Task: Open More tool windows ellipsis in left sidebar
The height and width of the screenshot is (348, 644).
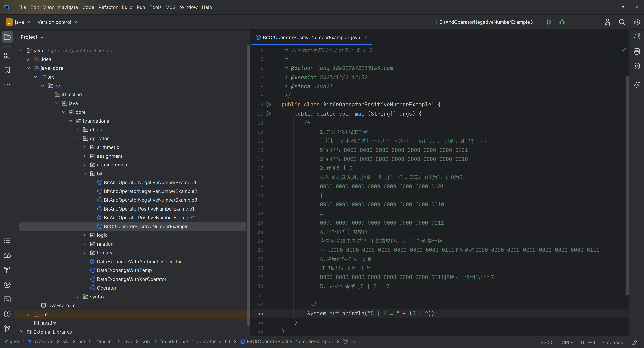Action: pyautogui.click(x=7, y=85)
